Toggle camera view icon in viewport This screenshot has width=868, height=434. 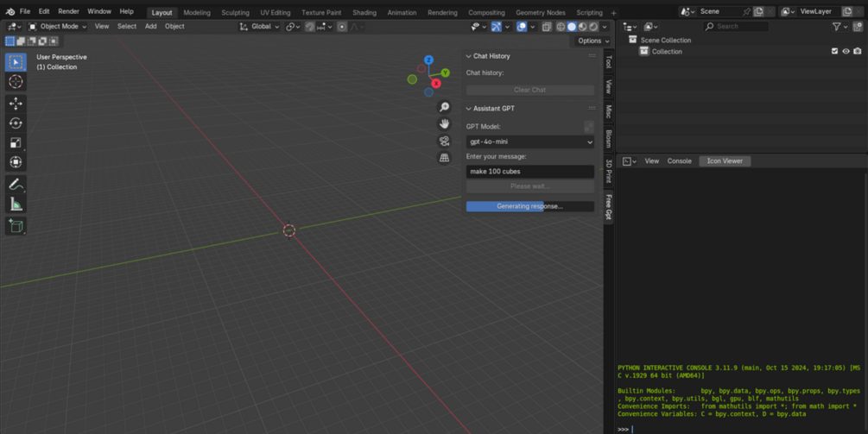(x=444, y=141)
